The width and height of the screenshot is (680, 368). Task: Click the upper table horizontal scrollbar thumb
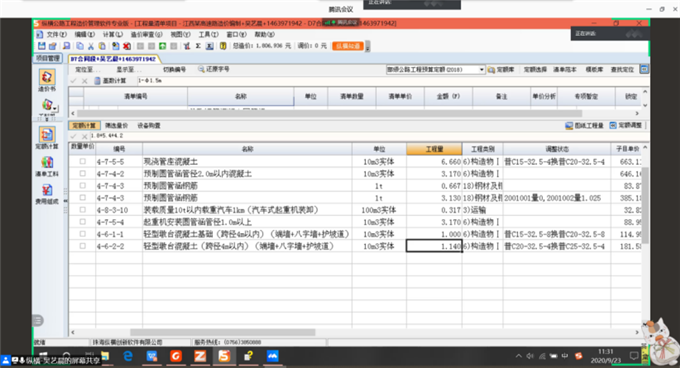tap(330, 114)
